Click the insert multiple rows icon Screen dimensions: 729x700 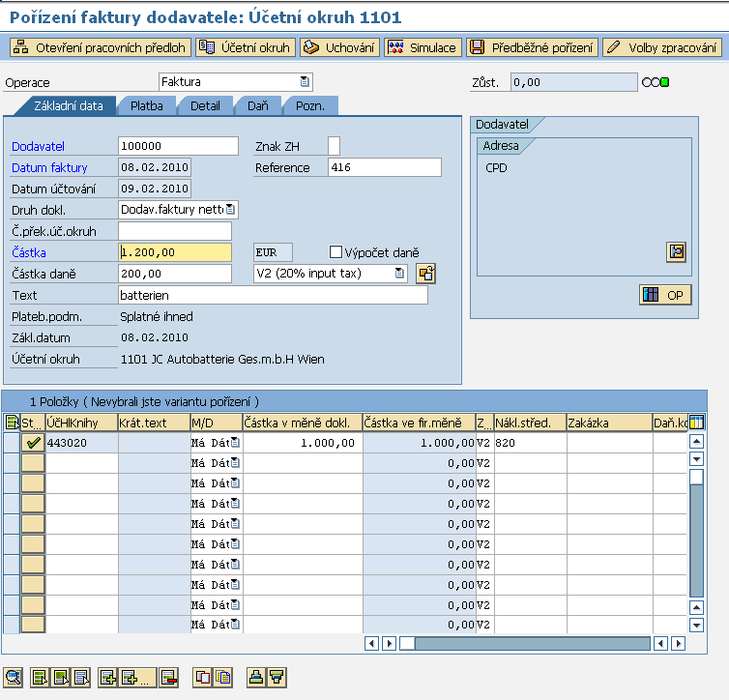pyautogui.click(x=137, y=677)
